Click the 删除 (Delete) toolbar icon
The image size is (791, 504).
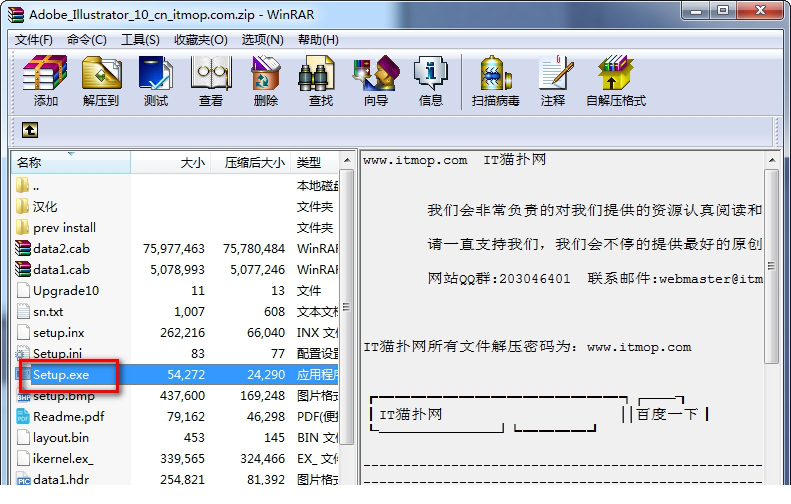266,74
